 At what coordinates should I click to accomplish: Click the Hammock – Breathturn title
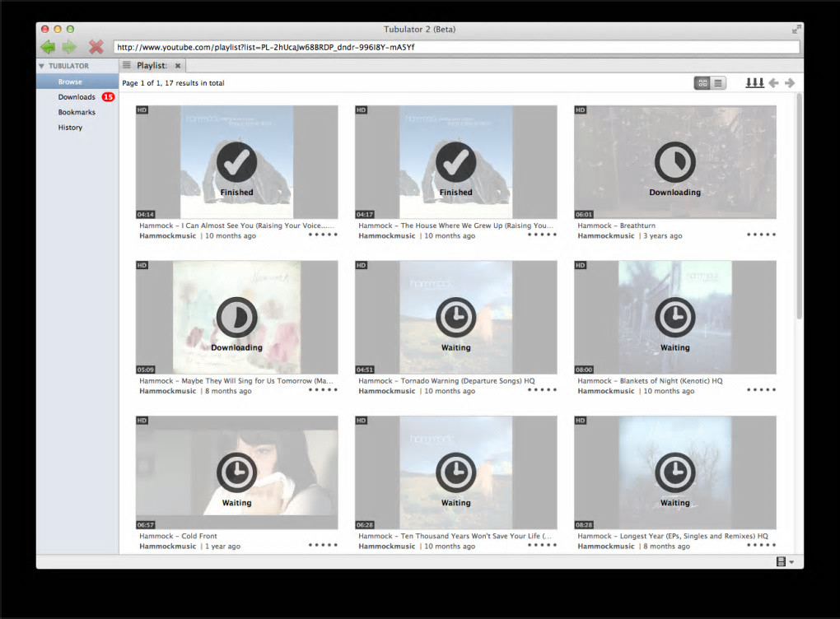pyautogui.click(x=616, y=226)
